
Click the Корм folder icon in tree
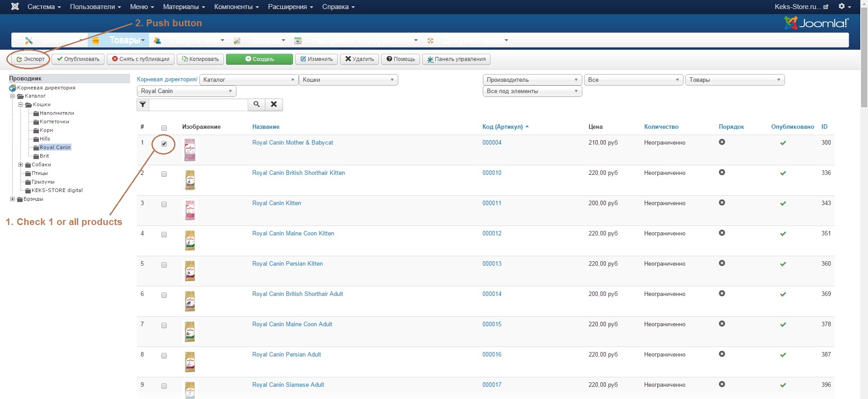tap(36, 131)
